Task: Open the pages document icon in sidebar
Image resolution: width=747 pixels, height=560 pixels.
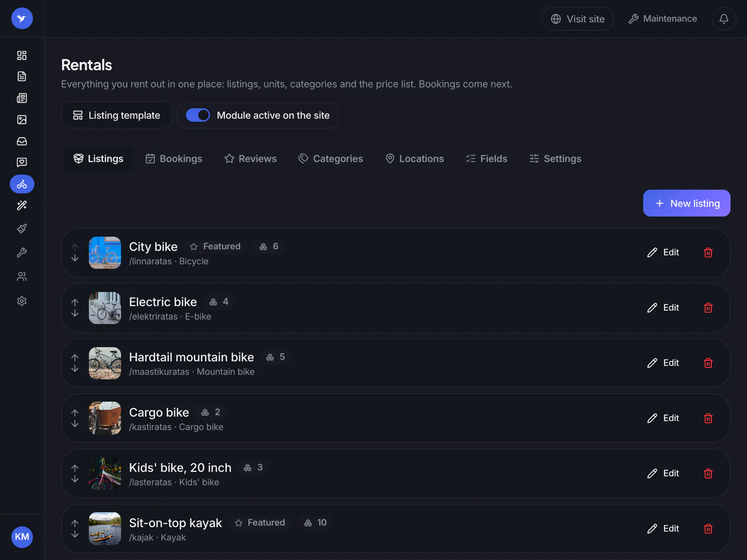Action: [x=22, y=77]
